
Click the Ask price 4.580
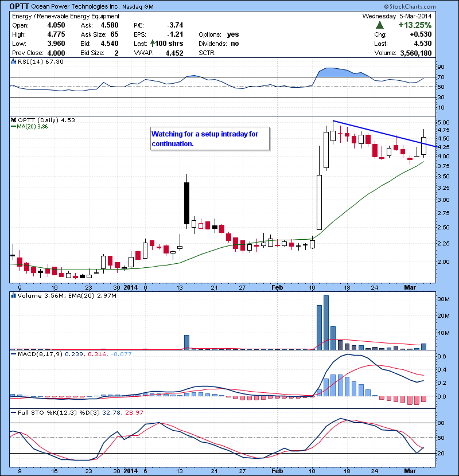pos(110,25)
